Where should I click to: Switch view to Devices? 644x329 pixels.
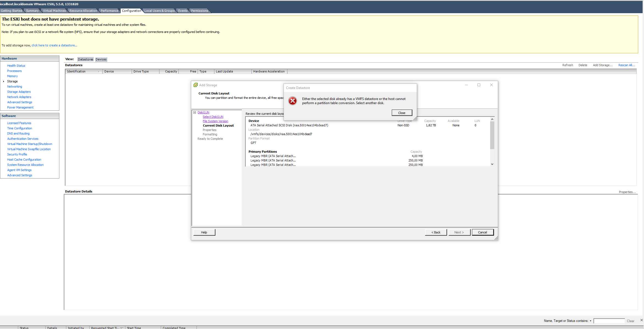tap(101, 59)
